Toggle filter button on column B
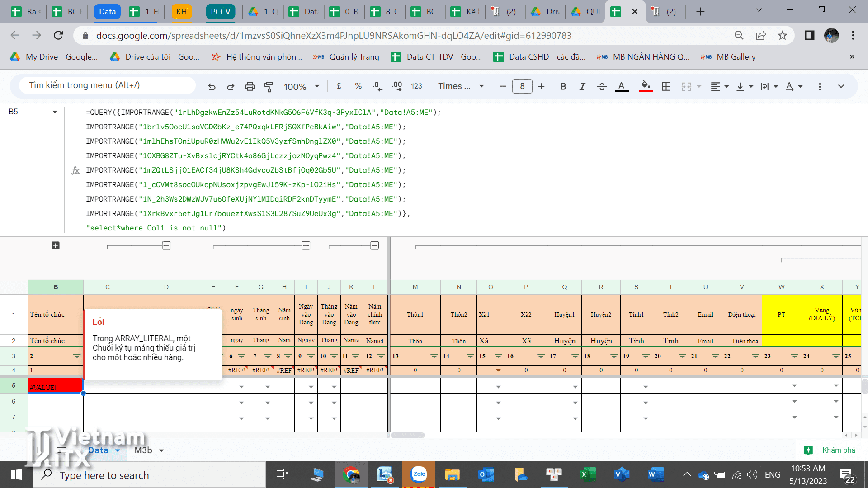 click(76, 356)
